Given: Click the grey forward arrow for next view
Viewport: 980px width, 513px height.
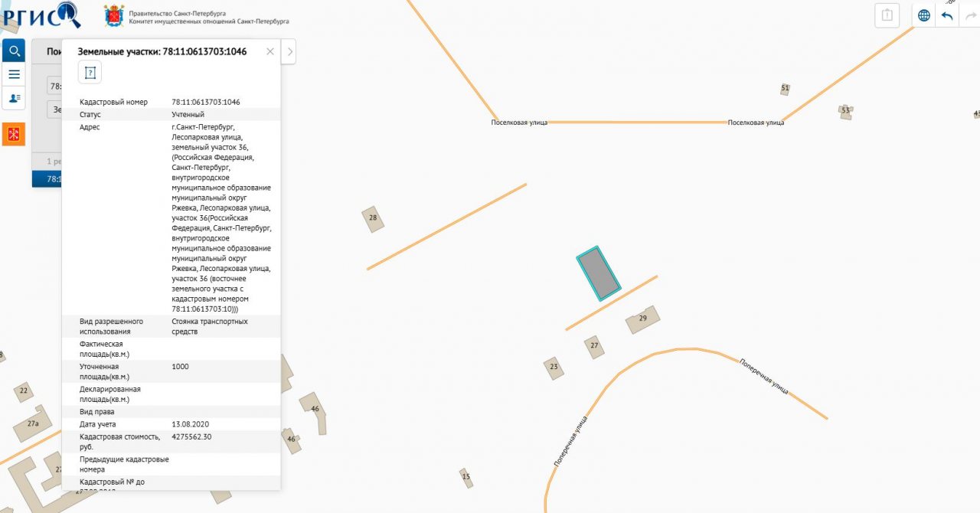Looking at the screenshot, I should point(971,15).
